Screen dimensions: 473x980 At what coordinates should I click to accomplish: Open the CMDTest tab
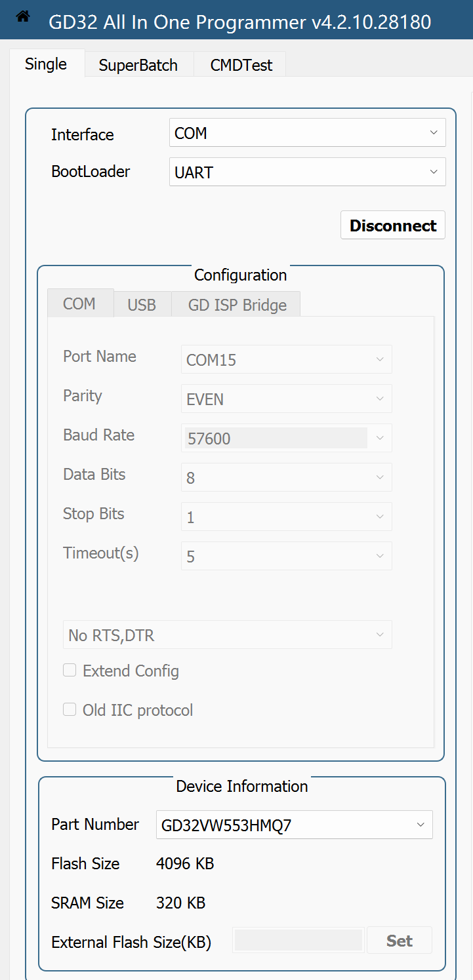(x=241, y=65)
